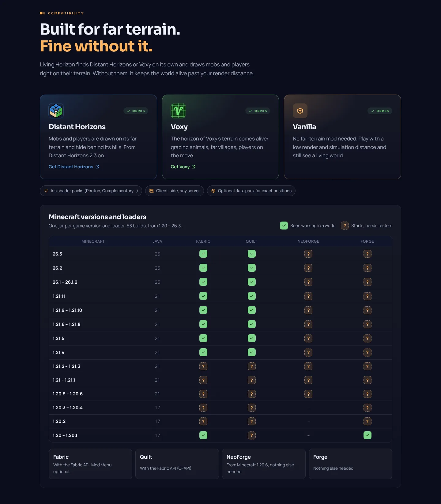Select the Fabric loader info card

(x=90, y=464)
